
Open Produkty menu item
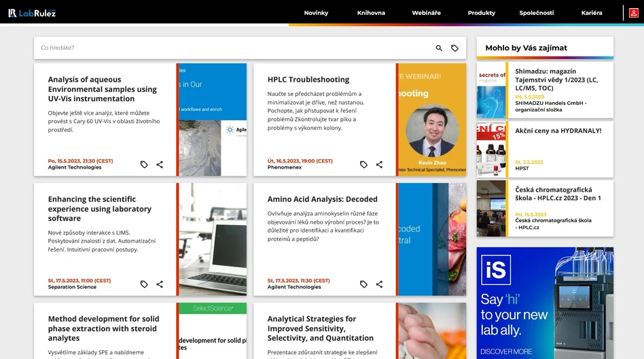[482, 13]
